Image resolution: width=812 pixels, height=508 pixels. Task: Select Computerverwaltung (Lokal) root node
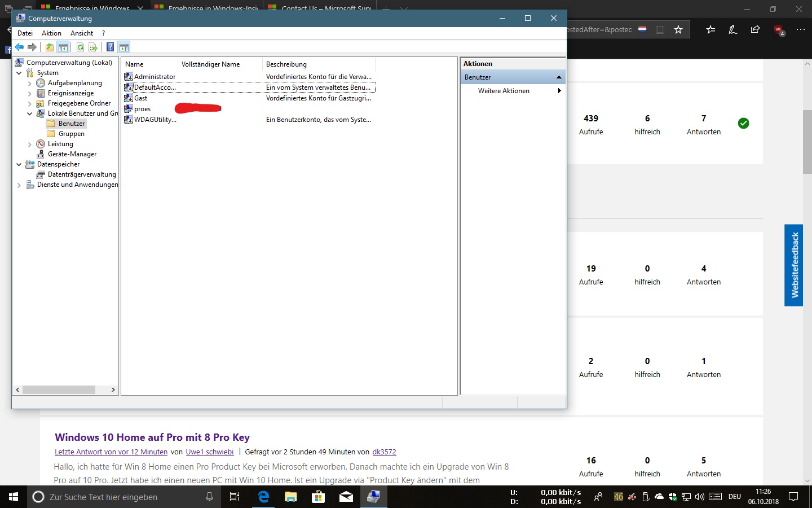[x=69, y=63]
